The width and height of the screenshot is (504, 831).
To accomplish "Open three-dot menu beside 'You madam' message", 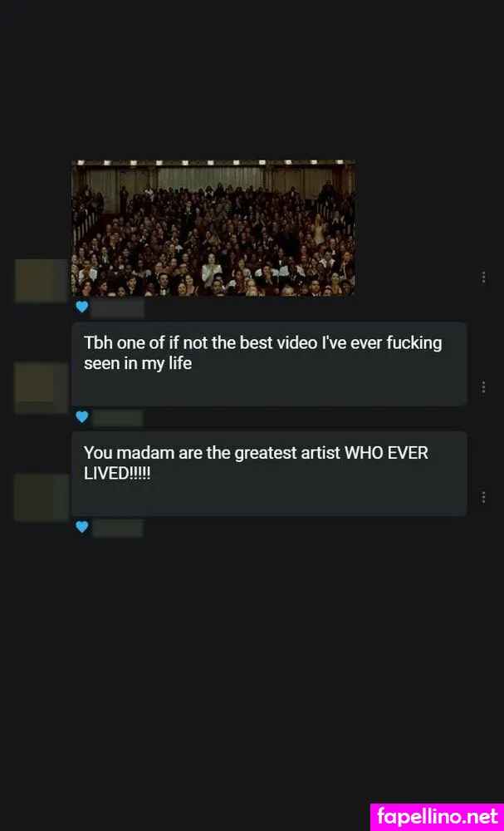I will pyautogui.click(x=483, y=497).
